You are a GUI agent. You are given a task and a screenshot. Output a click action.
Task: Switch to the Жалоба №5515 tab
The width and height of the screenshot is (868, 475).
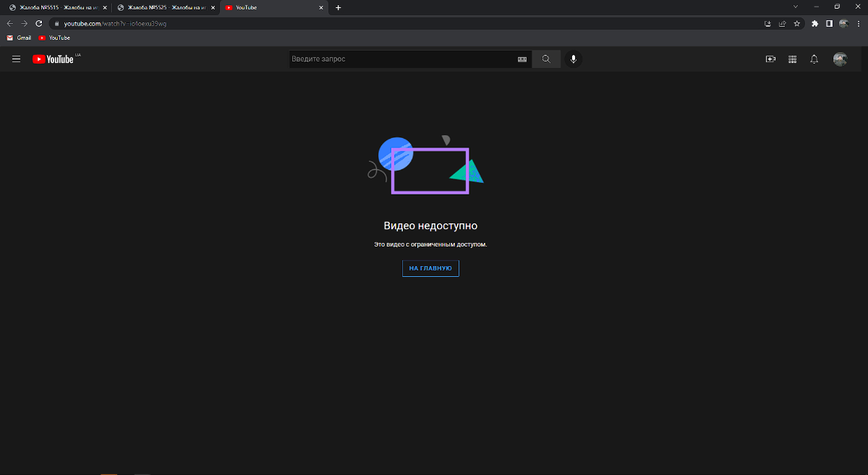click(x=54, y=7)
